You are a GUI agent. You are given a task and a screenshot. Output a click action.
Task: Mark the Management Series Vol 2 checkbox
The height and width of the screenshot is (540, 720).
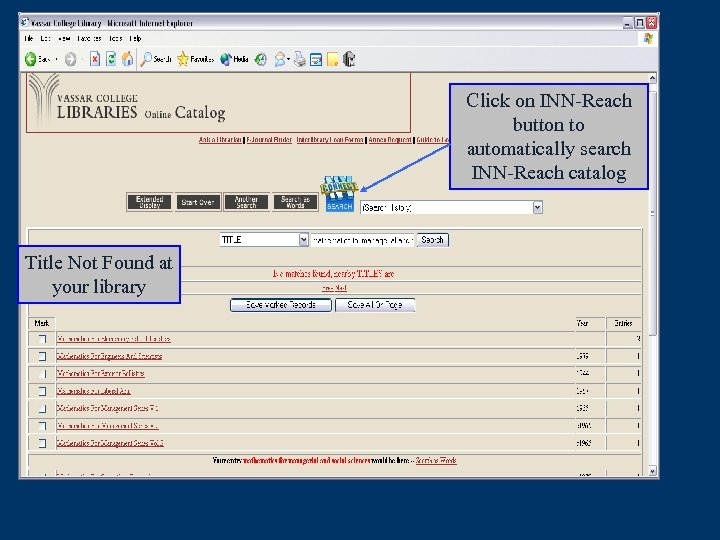42,443
